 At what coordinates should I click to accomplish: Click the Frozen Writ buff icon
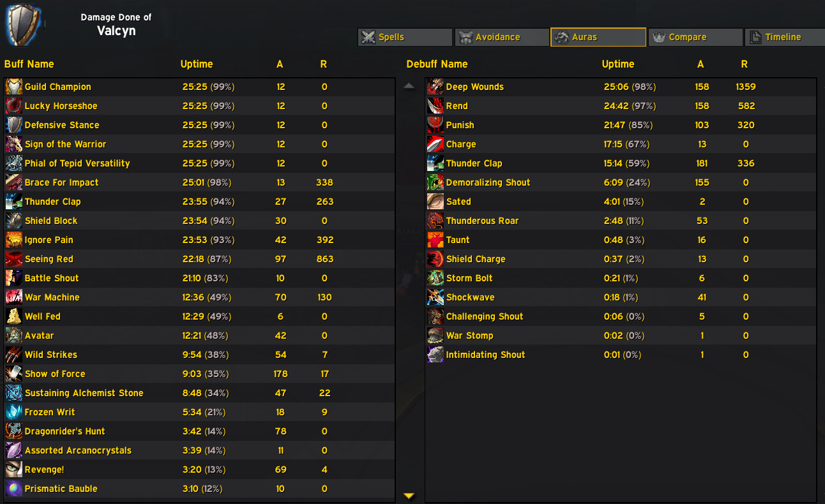tap(14, 412)
